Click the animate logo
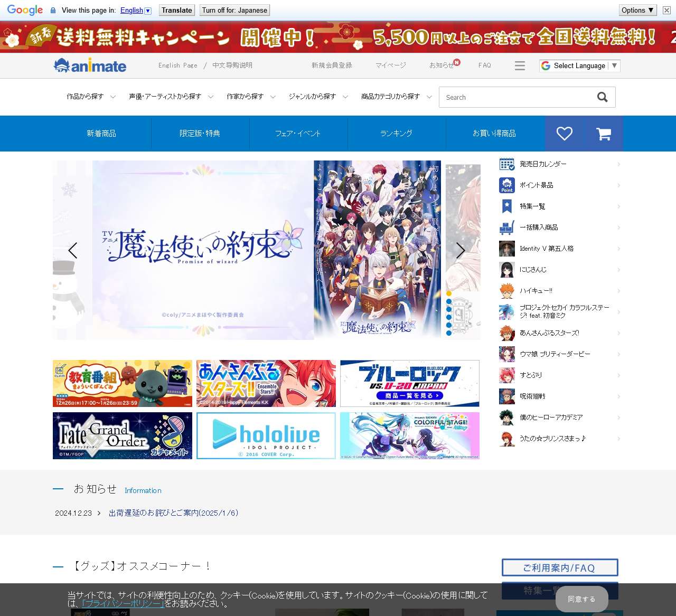The image size is (676, 616). click(x=90, y=65)
